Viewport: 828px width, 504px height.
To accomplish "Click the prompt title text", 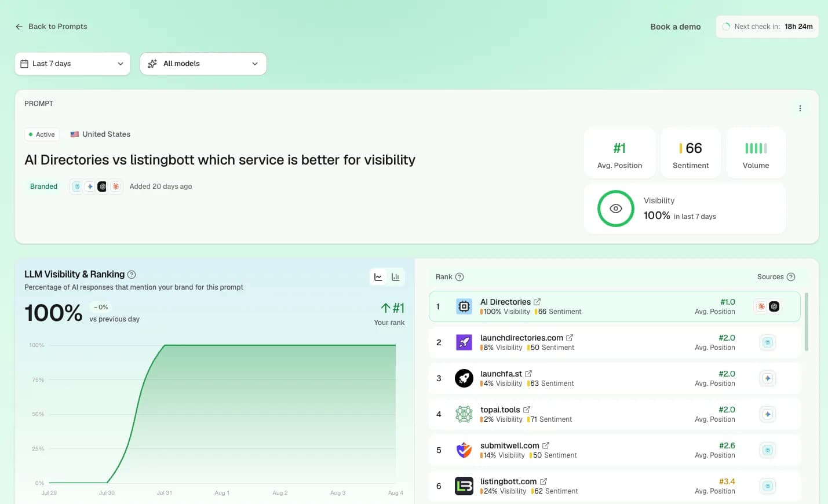I will tap(220, 160).
